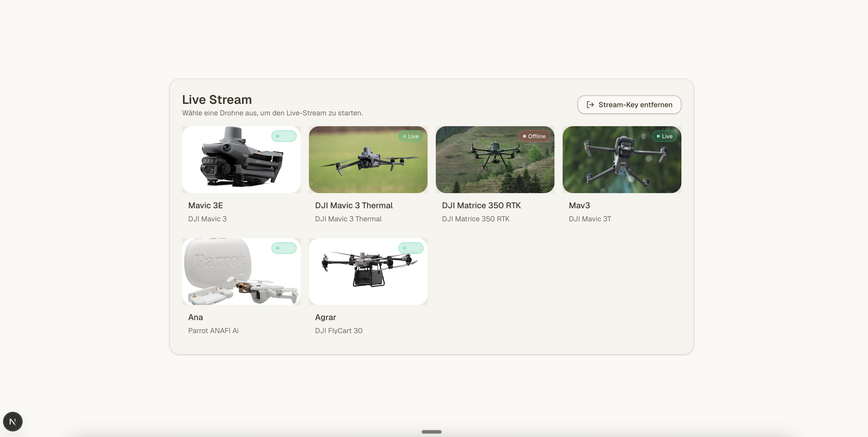Select the DJI Mavic 3 Thermal thumbnail
This screenshot has width=868, height=437.
tap(368, 160)
